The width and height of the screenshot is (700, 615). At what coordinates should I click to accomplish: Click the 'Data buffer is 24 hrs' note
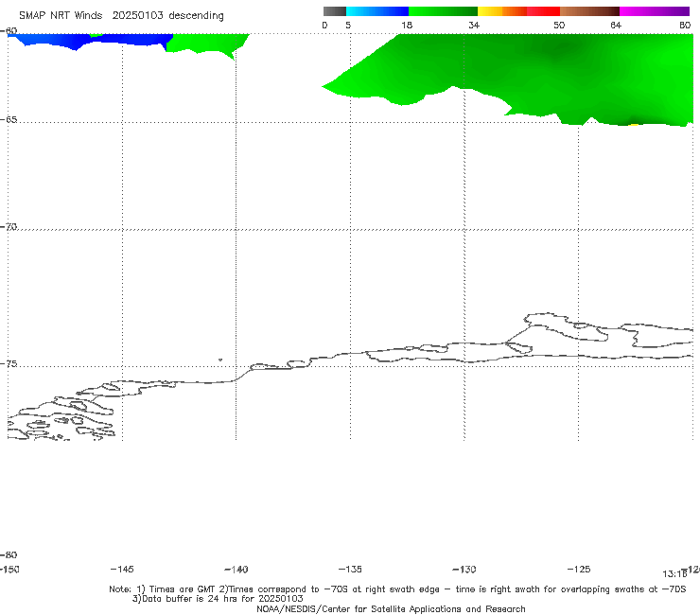(x=218, y=599)
